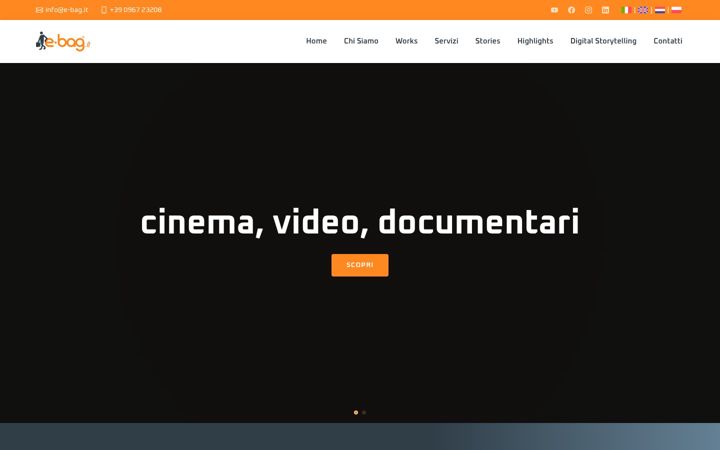The height and width of the screenshot is (450, 720).
Task: Open the LinkedIn page icon
Action: (605, 10)
